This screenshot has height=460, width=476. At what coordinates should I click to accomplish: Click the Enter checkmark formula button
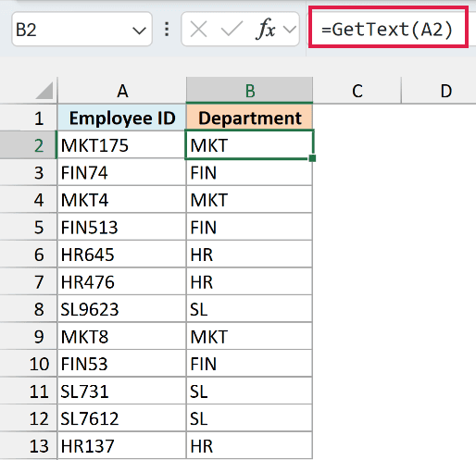point(232,29)
